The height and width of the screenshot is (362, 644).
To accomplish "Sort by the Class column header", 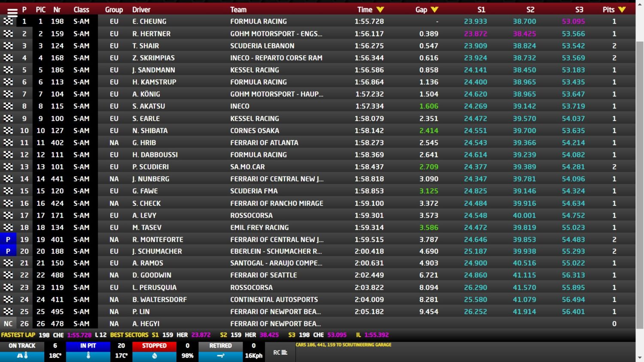I will [81, 9].
